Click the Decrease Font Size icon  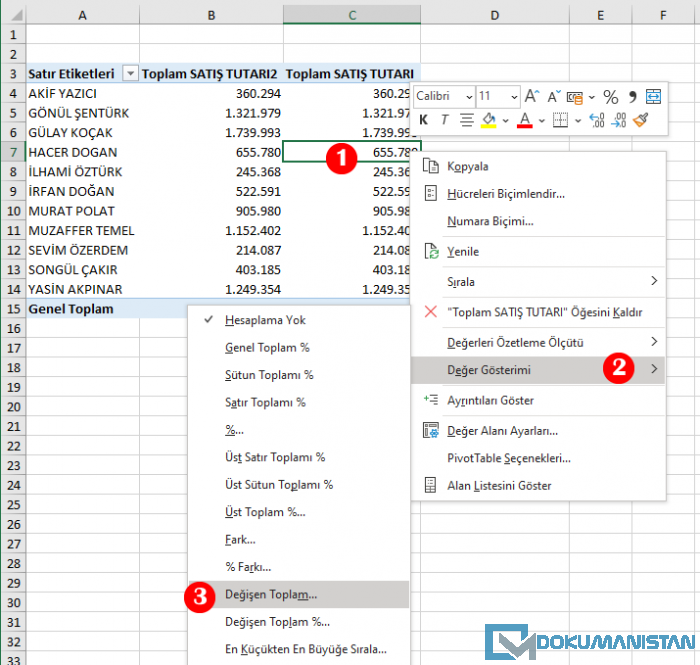click(x=554, y=96)
